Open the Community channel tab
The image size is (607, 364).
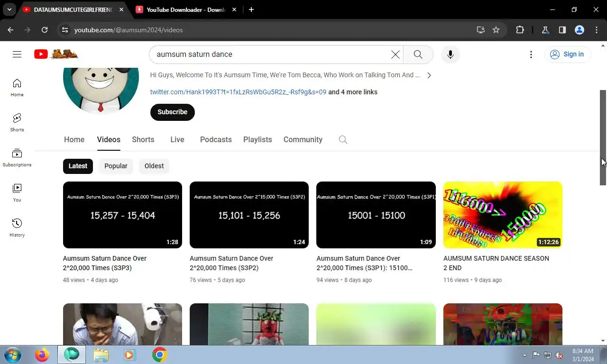303,140
